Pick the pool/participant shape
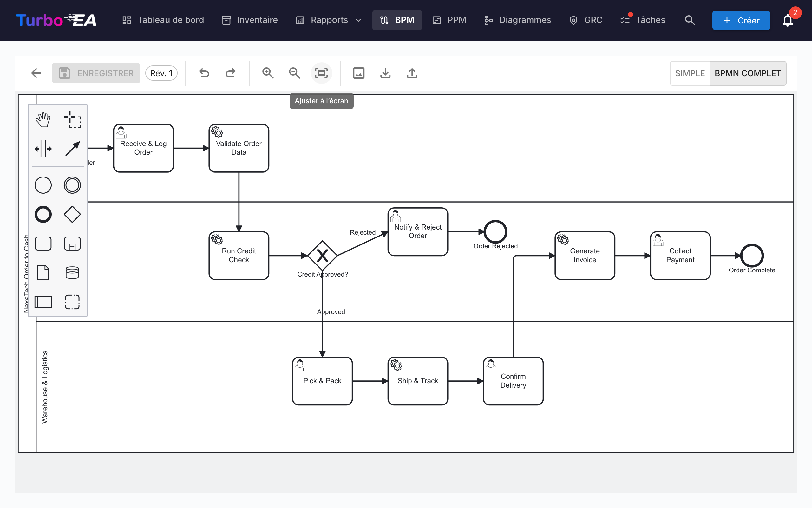The image size is (812, 508). (x=43, y=302)
